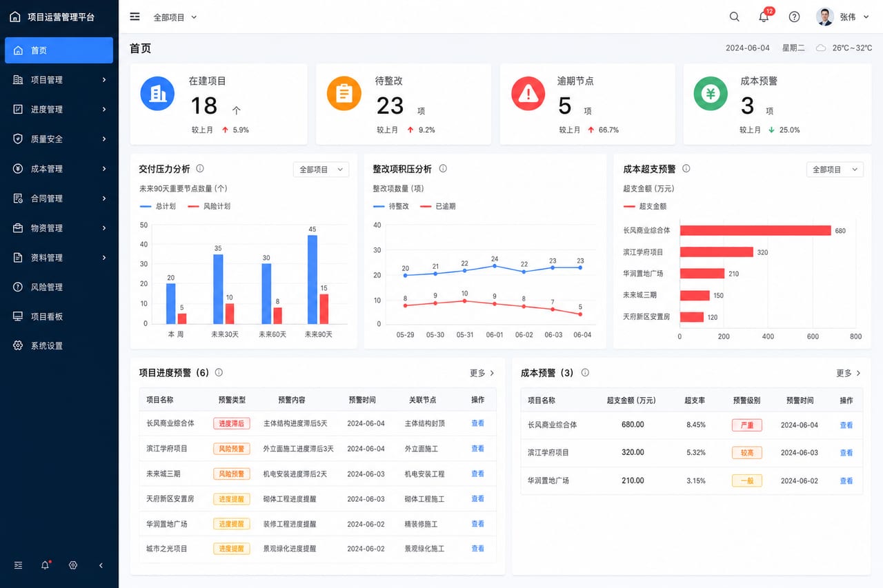Open the search icon in header
The image size is (883, 588).
coord(735,17)
